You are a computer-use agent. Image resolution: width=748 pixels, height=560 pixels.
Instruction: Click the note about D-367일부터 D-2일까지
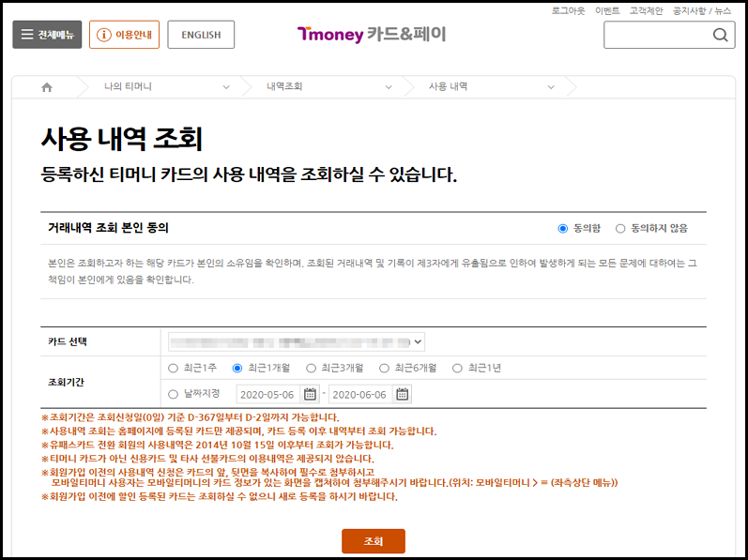tap(191, 417)
